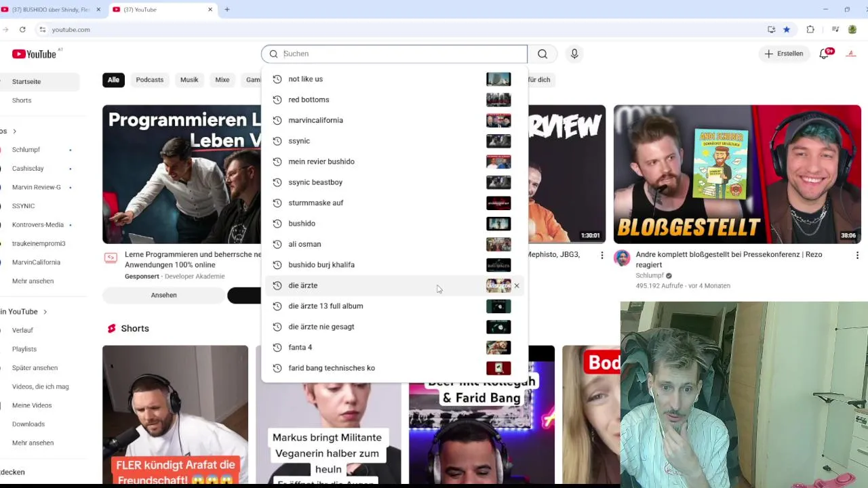Screen dimensions: 868x488
Task: Select the 'ali osman' suggestion
Action: pos(394,244)
